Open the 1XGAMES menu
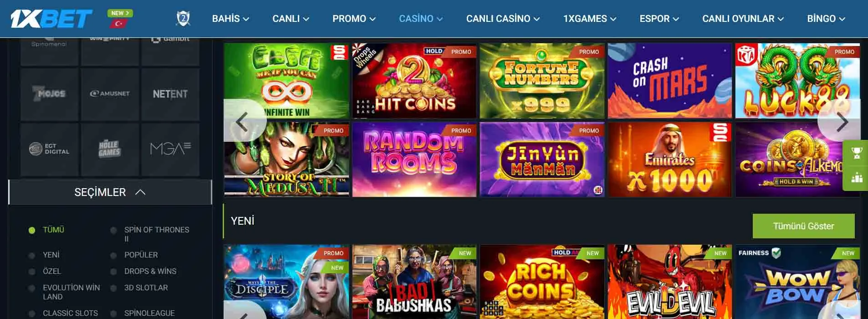 coord(589,19)
